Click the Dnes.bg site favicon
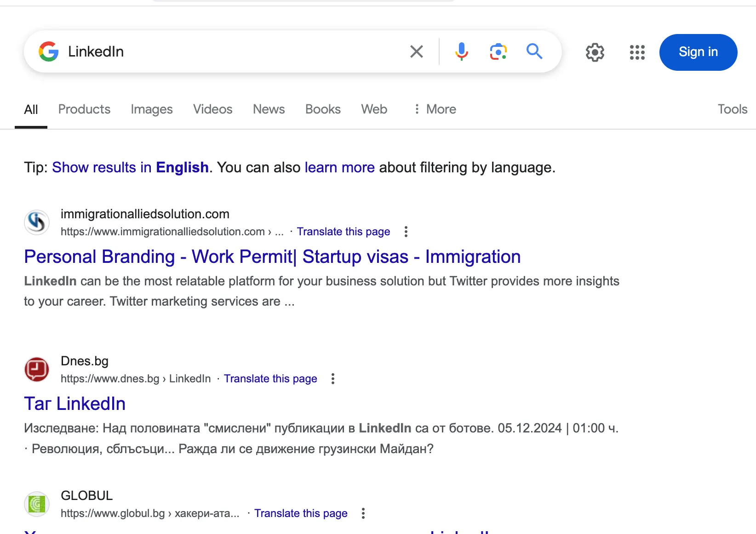 pos(37,369)
